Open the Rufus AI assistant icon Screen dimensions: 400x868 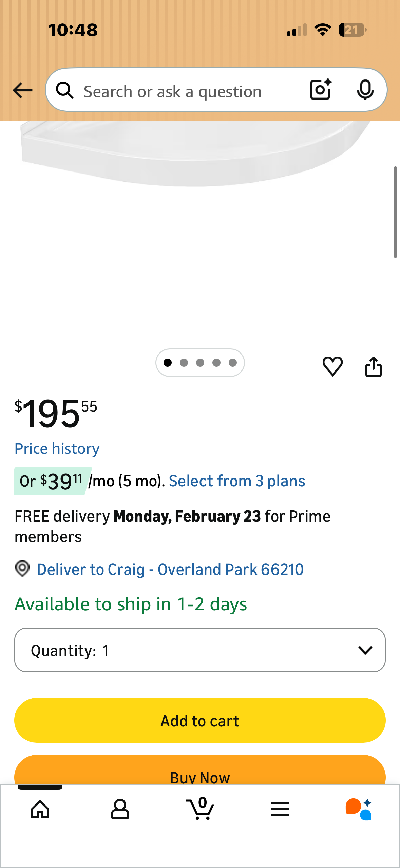pyautogui.click(x=359, y=809)
